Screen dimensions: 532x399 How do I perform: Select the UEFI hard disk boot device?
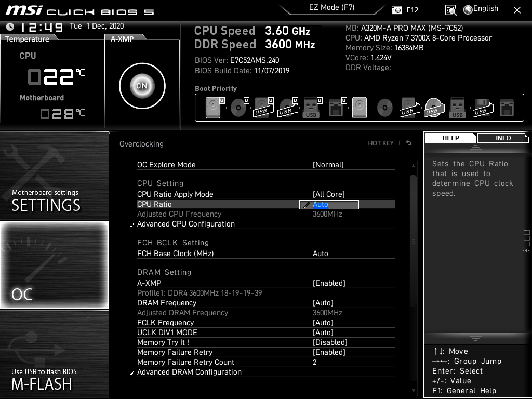coord(215,108)
